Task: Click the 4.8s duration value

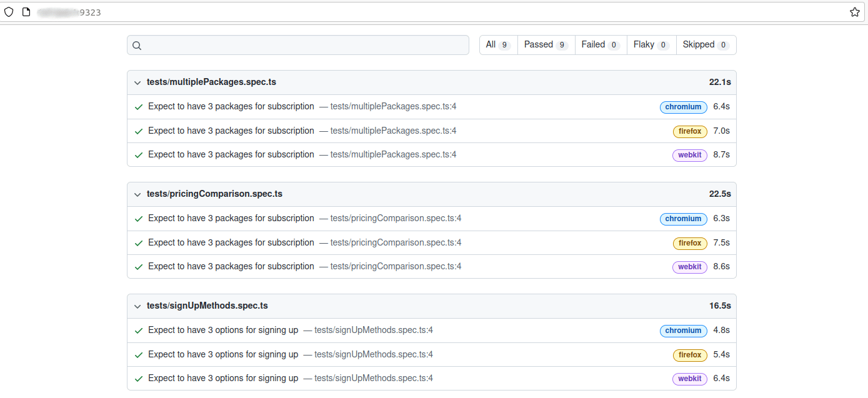Action: pos(722,330)
